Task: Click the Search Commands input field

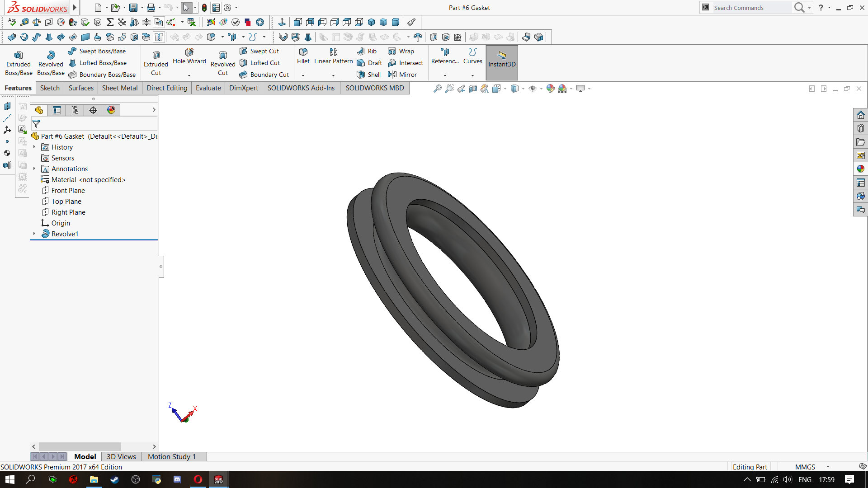Action: pyautogui.click(x=750, y=8)
